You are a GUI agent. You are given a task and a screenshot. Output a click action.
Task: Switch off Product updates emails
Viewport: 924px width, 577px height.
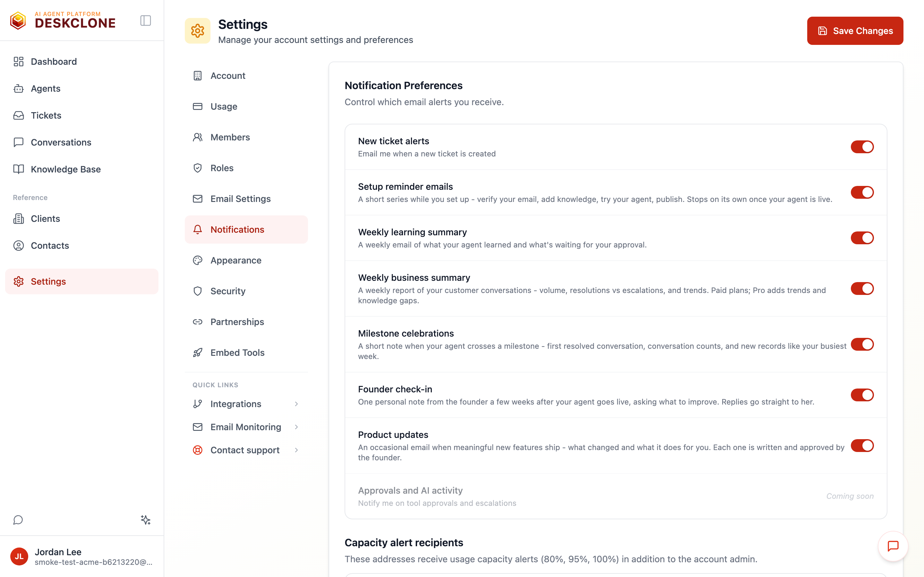tap(862, 446)
